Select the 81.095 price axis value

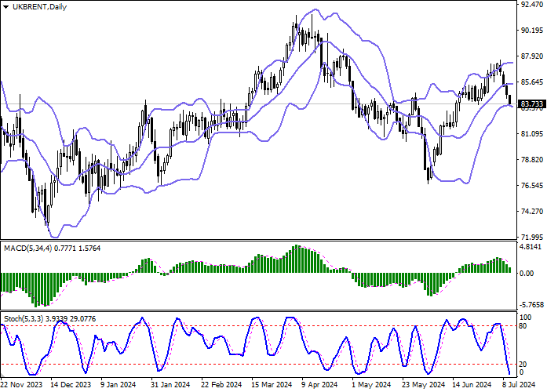531,134
